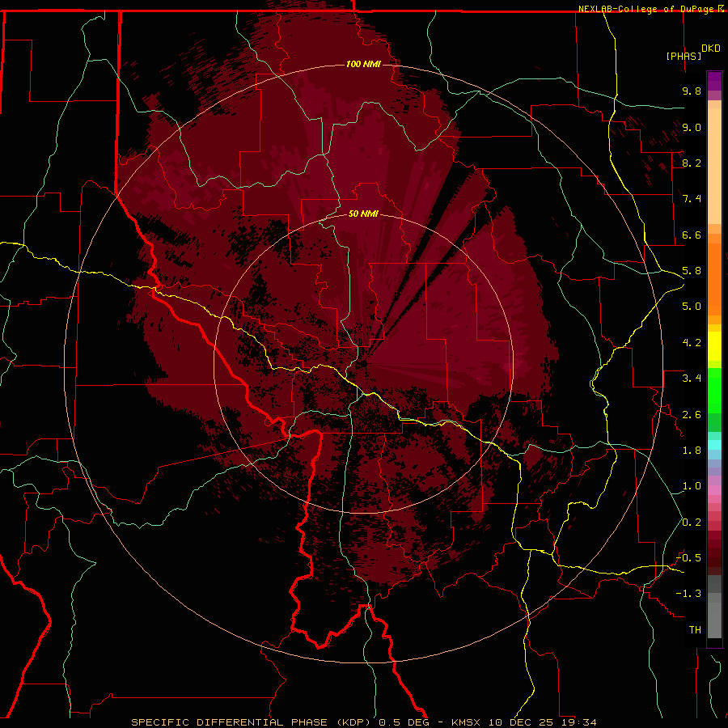Click the 3.4 value on the color scale
Screen dimensions: 728x728
point(692,379)
